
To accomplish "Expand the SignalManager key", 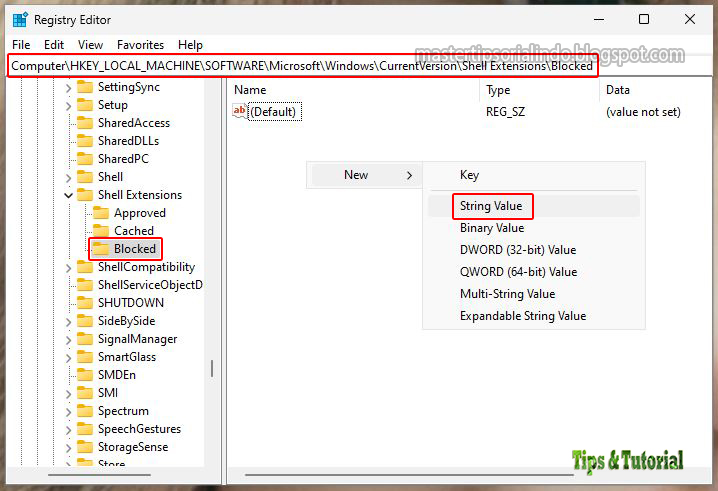I will click(x=68, y=340).
